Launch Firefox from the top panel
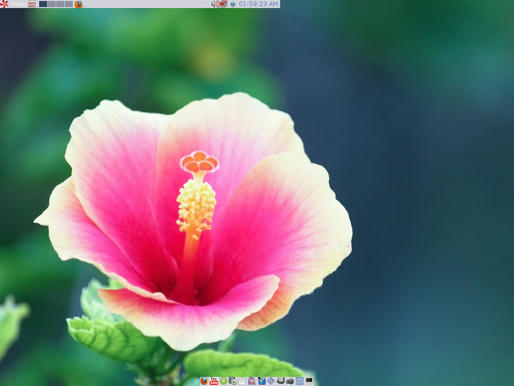Viewport: 514px width, 386px height. [79, 4]
